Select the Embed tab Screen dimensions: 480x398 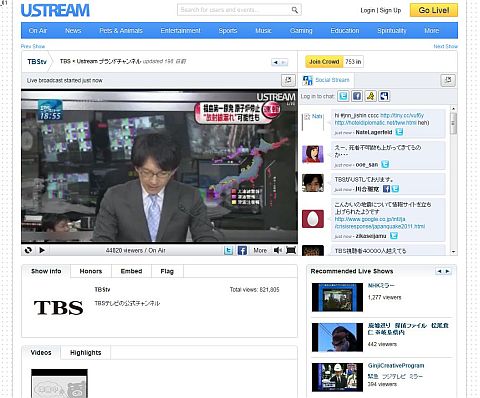point(131,271)
